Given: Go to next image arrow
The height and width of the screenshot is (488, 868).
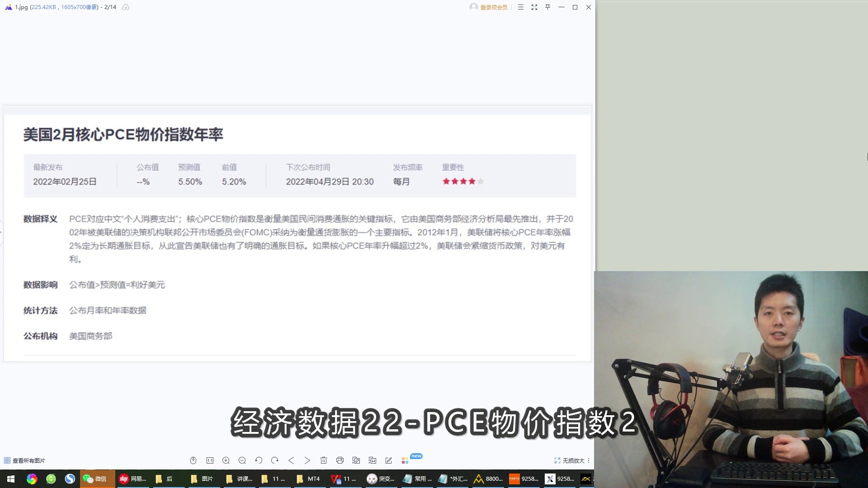Looking at the screenshot, I should 307,460.
